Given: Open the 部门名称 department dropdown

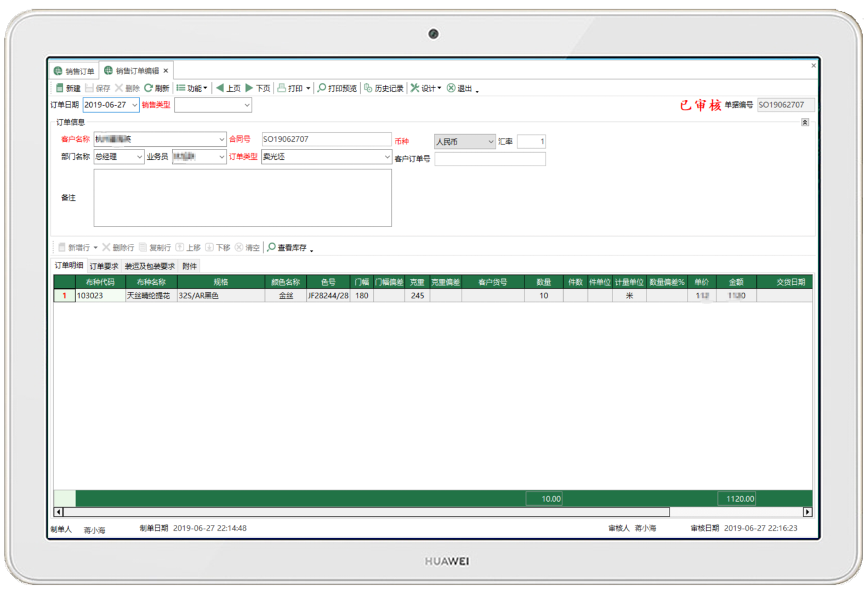Looking at the screenshot, I should [139, 156].
